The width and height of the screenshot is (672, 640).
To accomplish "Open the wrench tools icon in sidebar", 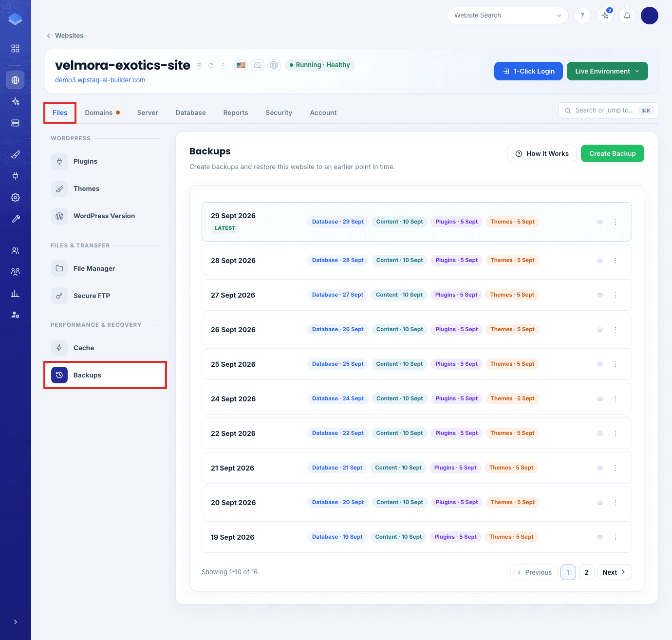I will pyautogui.click(x=16, y=219).
